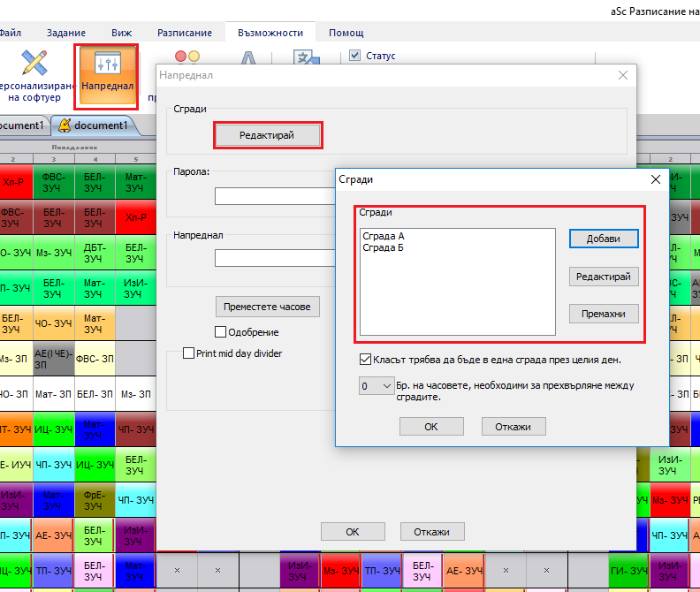Open the Помощ menu tab

tap(346, 33)
